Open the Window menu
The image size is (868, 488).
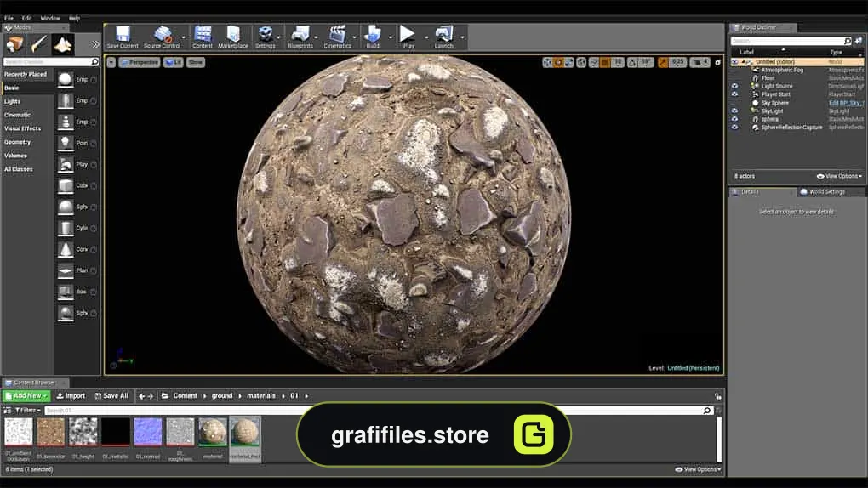pos(50,18)
